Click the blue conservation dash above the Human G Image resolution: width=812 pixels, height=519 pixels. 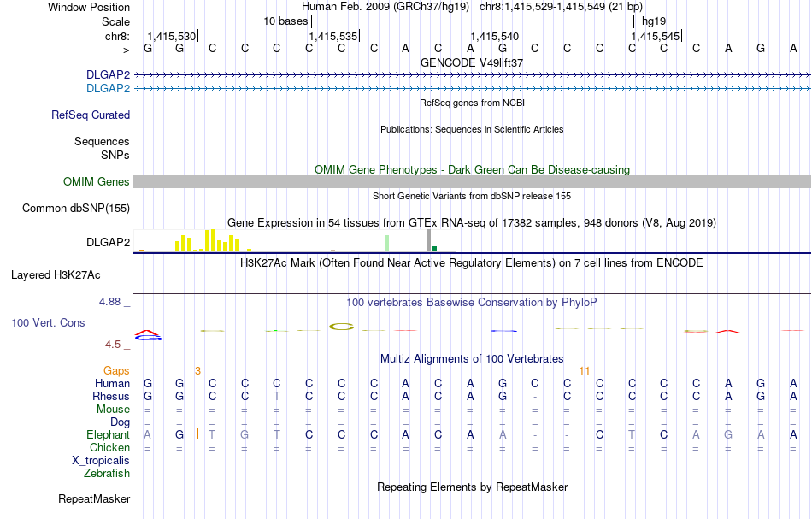(504, 330)
